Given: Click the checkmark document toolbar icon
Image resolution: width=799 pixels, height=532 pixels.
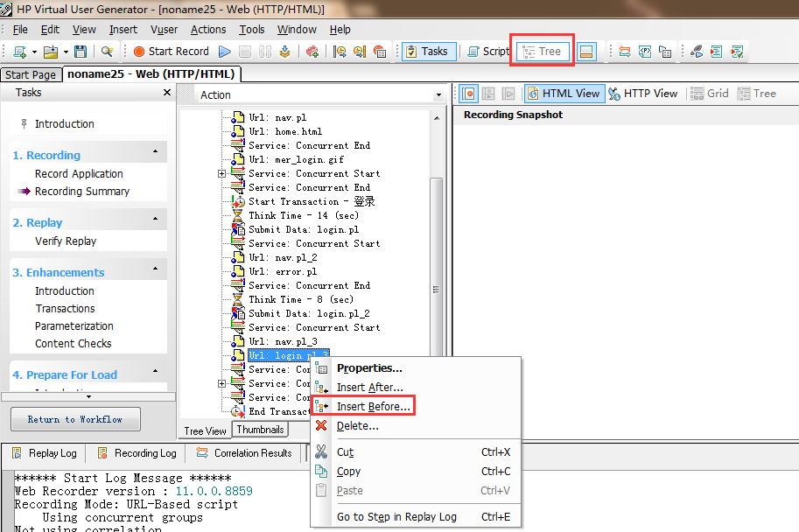Looking at the screenshot, I should (x=737, y=52).
